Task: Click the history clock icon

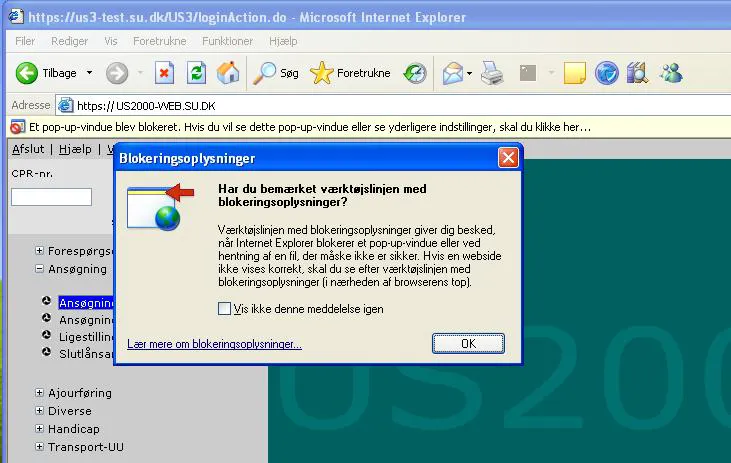Action: click(415, 73)
